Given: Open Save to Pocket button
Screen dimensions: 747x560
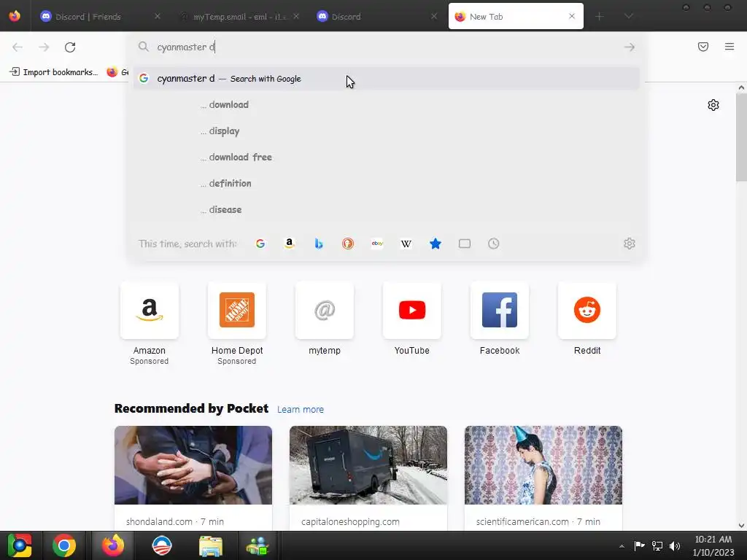Looking at the screenshot, I should point(703,47).
